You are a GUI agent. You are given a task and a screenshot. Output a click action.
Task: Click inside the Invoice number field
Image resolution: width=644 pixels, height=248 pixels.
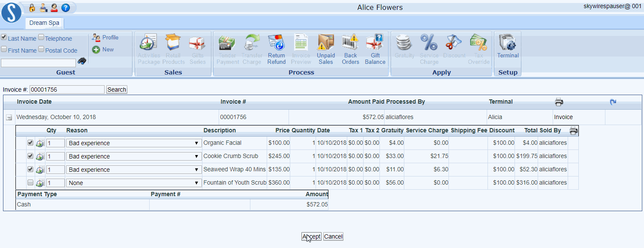coord(66,89)
